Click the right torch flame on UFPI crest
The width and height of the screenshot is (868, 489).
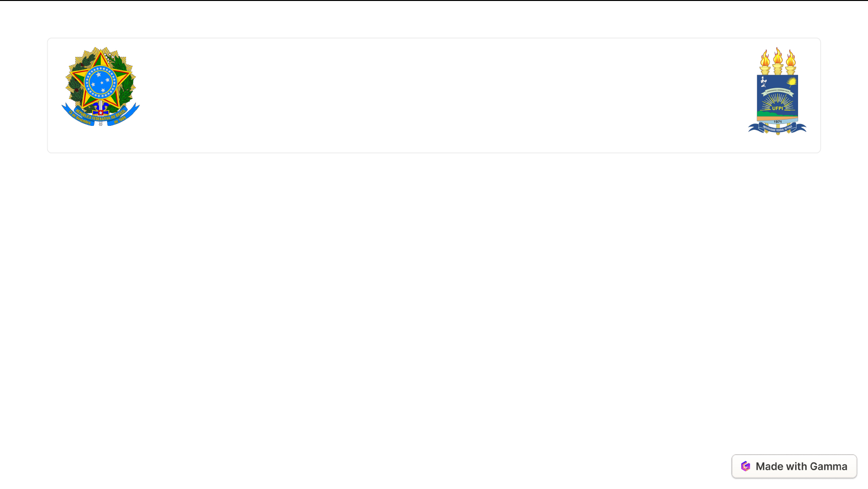click(791, 59)
